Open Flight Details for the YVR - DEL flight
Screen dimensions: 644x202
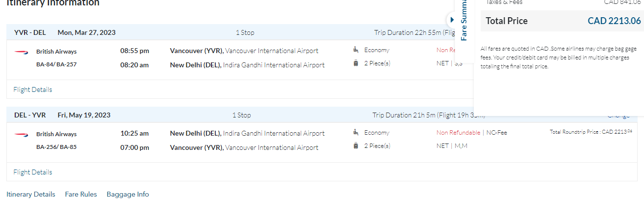point(33,89)
